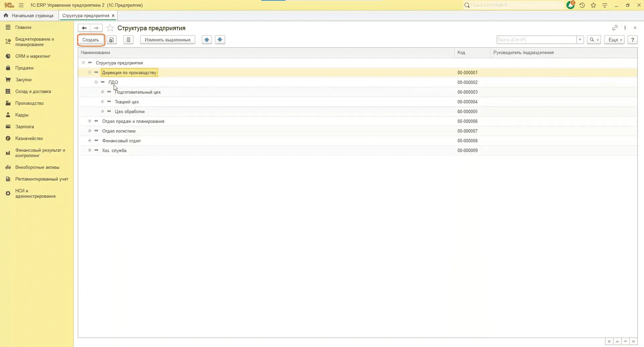Open the magnifier search options dropdown
The height and width of the screenshot is (347, 644).
coord(594,40)
